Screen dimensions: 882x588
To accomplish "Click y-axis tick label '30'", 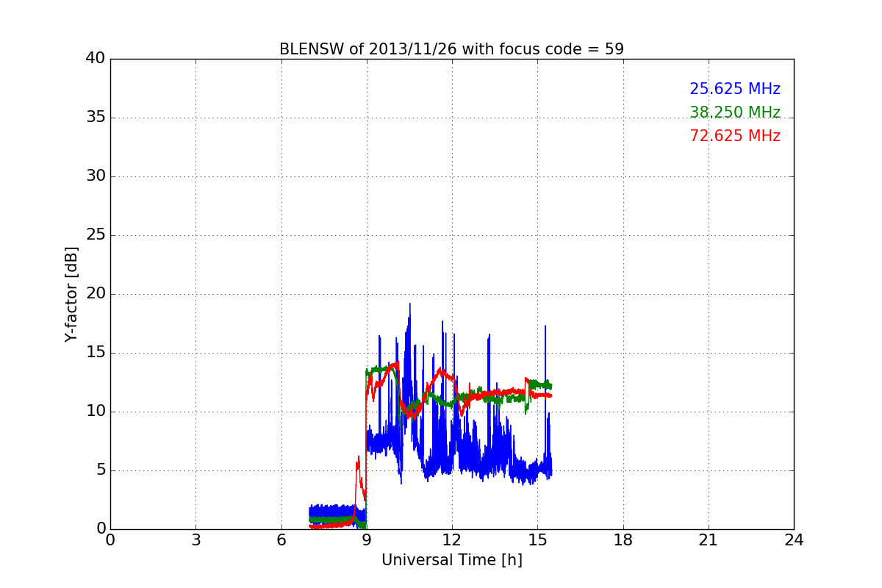I will click(x=96, y=176).
